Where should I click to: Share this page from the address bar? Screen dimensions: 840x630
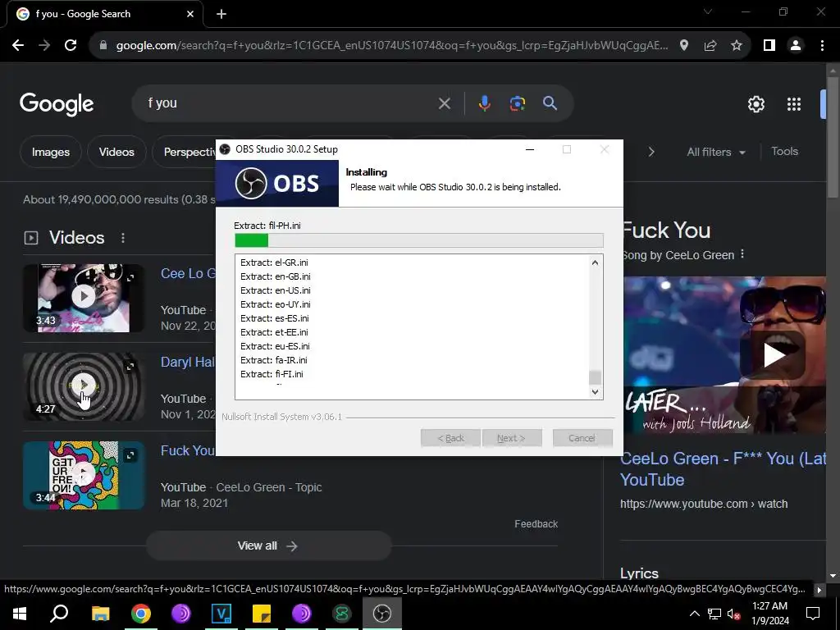710,46
